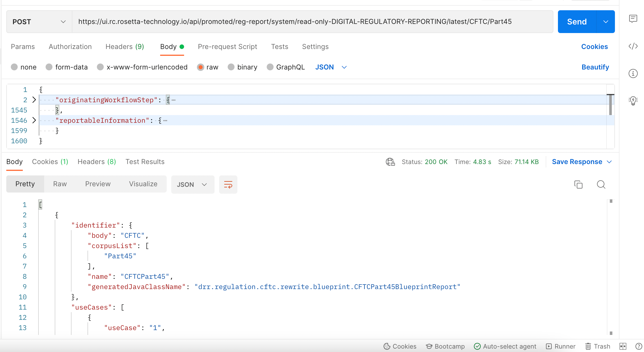Viewport: 644px width, 352px height.
Task: Open the request info panel
Action: tap(633, 73)
